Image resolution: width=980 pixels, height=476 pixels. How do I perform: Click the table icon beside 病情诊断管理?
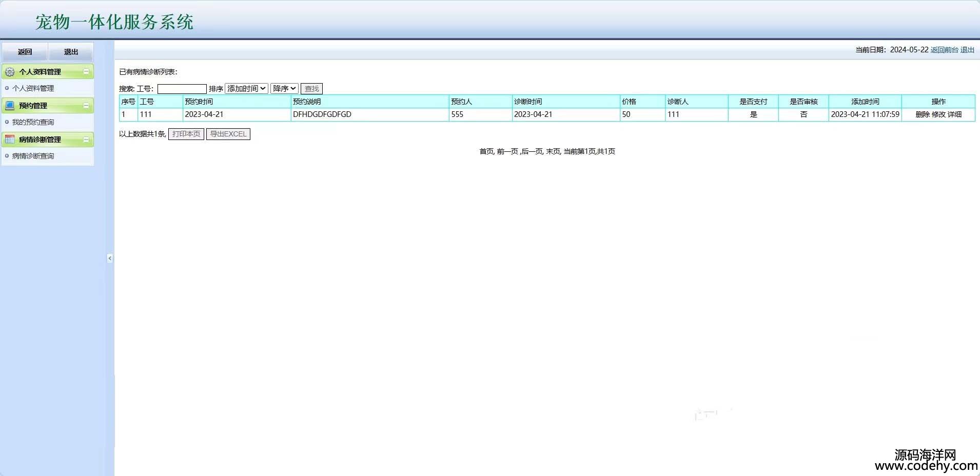pos(10,140)
